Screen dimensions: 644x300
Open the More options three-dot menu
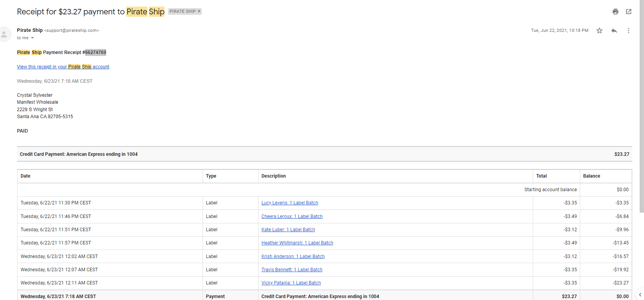point(628,30)
